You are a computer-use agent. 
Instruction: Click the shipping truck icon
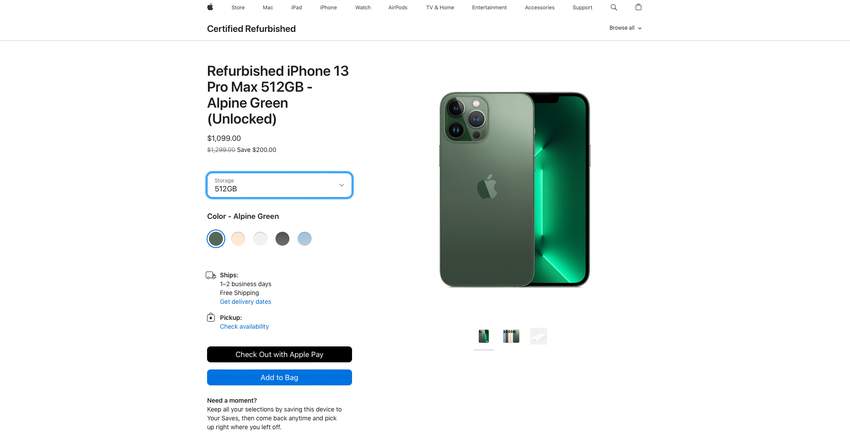(x=211, y=275)
